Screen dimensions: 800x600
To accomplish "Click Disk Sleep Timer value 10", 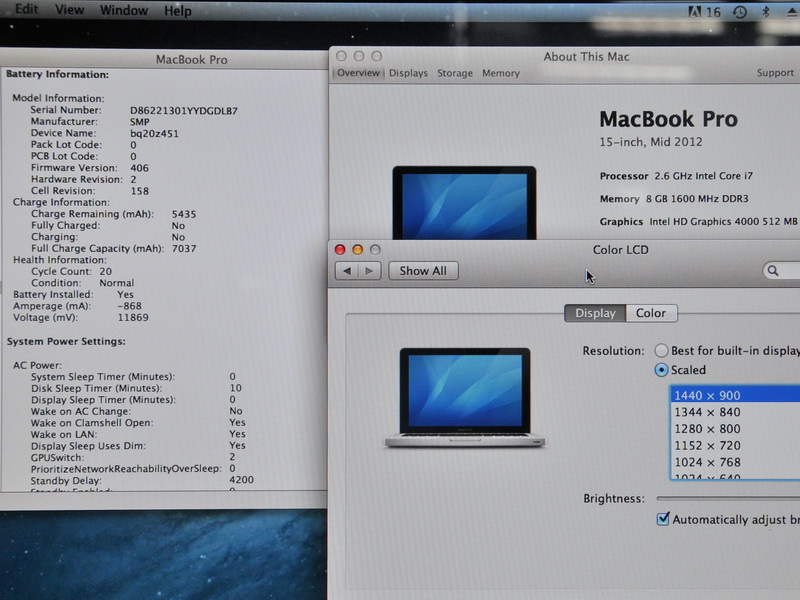I will 236,388.
